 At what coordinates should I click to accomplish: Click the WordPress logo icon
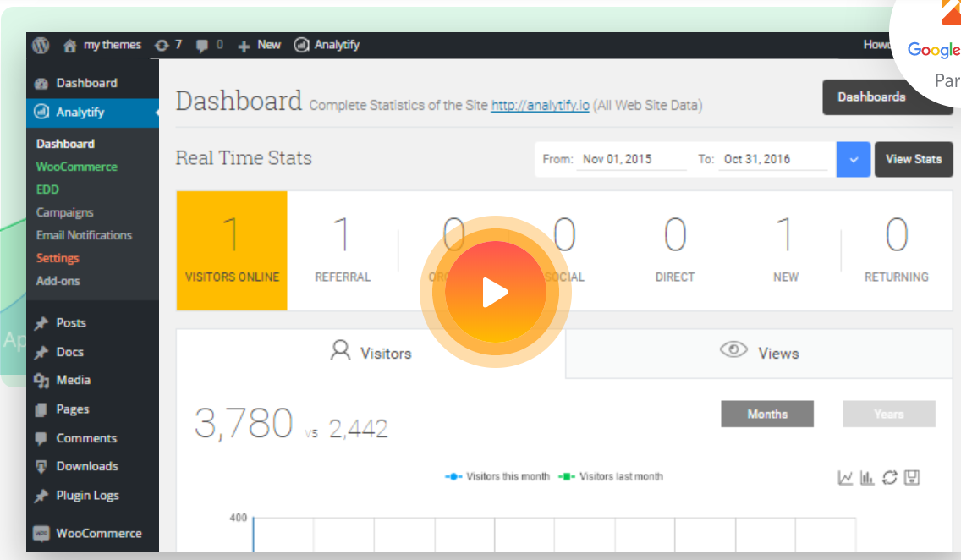pyautogui.click(x=41, y=45)
